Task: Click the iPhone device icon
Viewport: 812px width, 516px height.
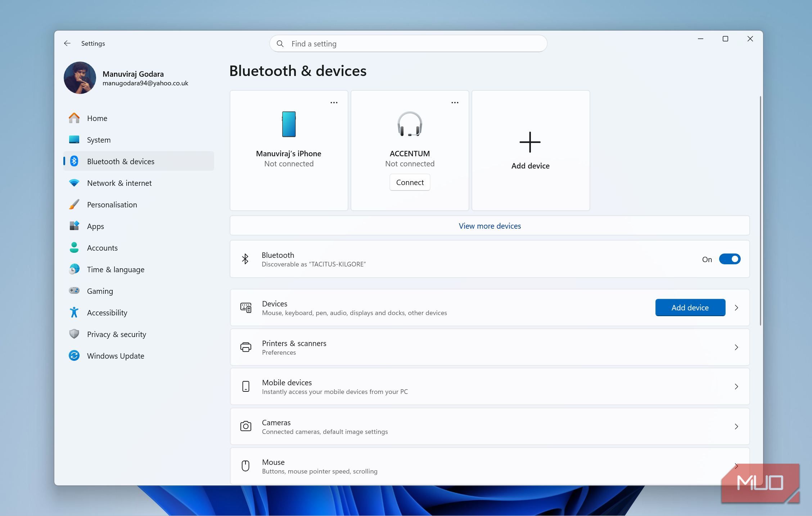Action: click(289, 124)
